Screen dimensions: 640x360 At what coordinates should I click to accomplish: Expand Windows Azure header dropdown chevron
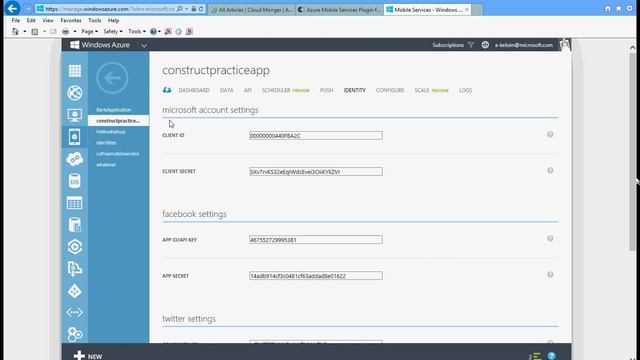[x=144, y=46]
